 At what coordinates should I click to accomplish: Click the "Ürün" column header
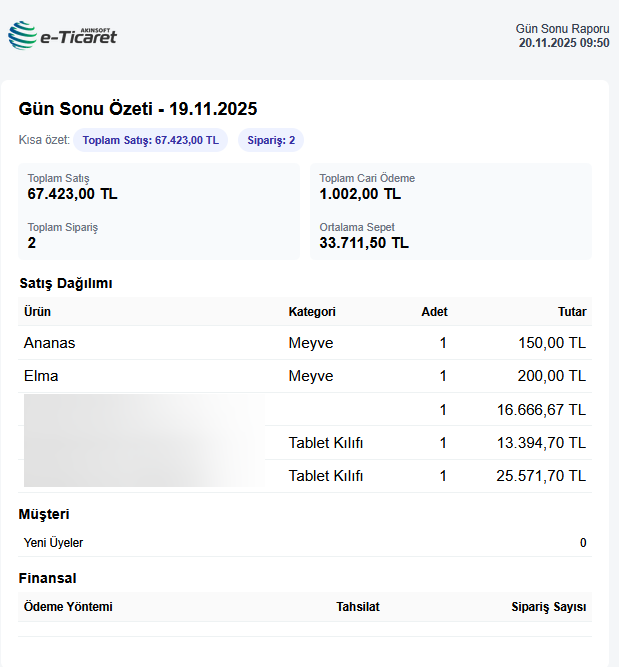pos(37,312)
